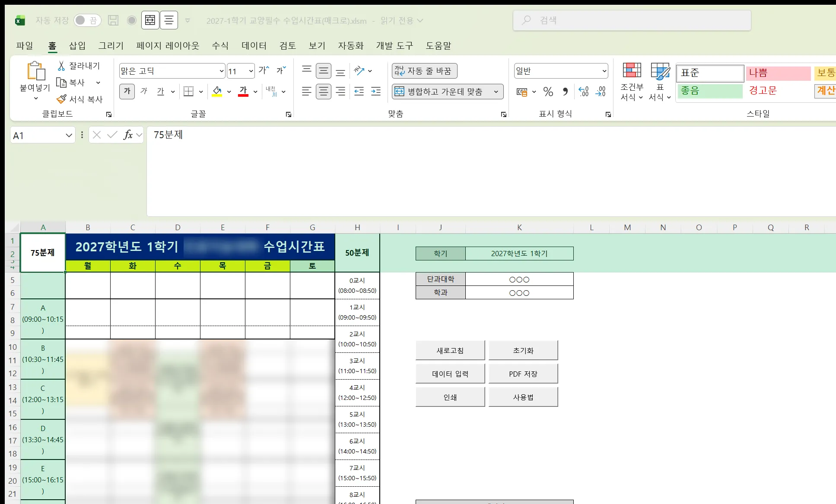Expand read-only (읽기 전용) title dropdown
Image resolution: width=836 pixels, height=504 pixels.
coord(420,20)
